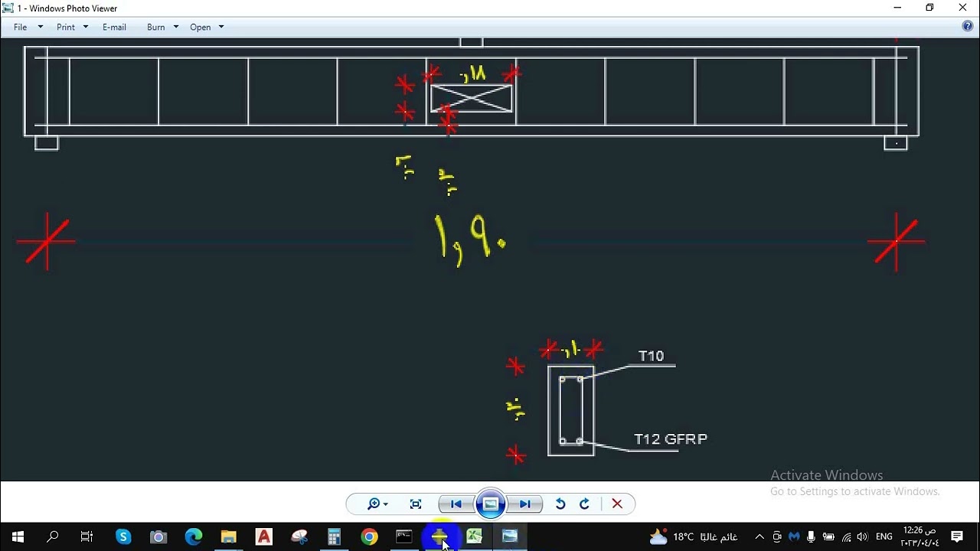This screenshot has width=980, height=551.
Task: Play the slide show
Action: point(491,504)
